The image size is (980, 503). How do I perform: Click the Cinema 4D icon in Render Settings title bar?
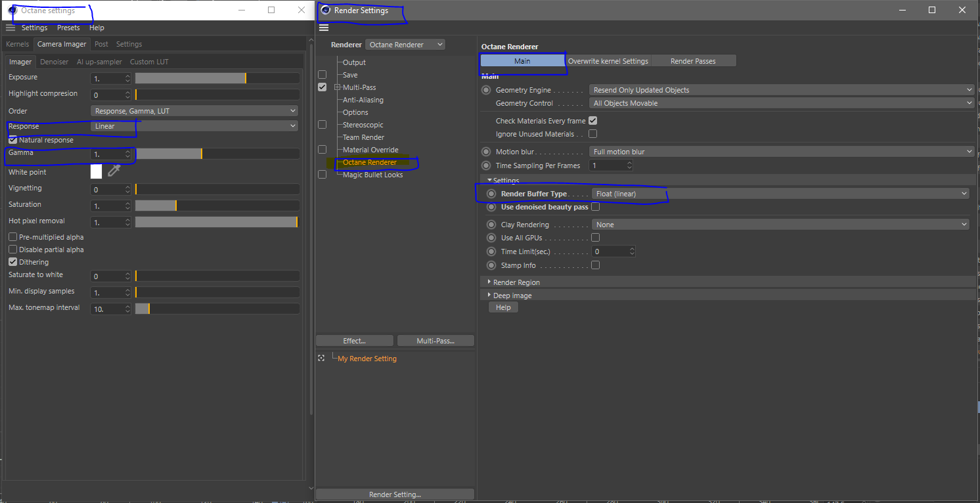pos(325,11)
